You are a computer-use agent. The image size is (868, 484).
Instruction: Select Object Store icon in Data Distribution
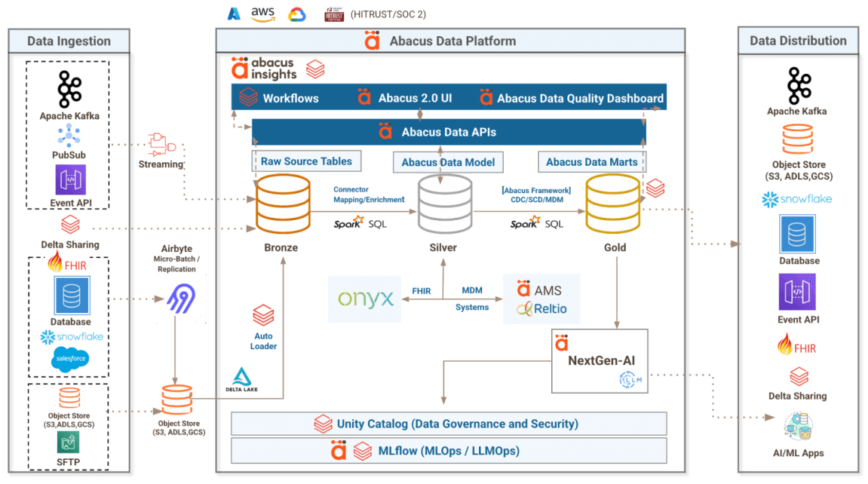[798, 139]
